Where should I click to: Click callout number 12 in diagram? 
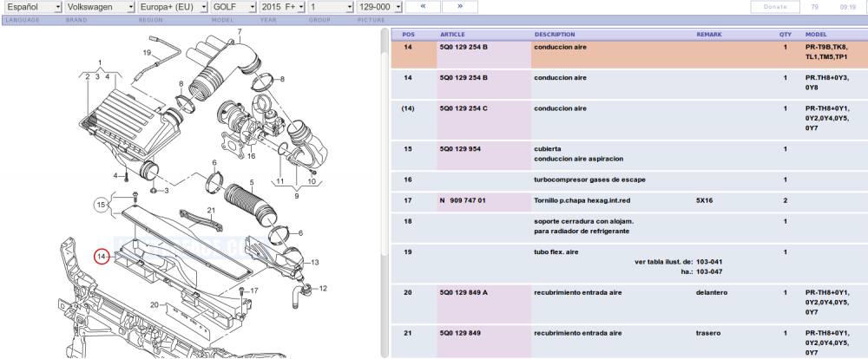pyautogui.click(x=323, y=288)
